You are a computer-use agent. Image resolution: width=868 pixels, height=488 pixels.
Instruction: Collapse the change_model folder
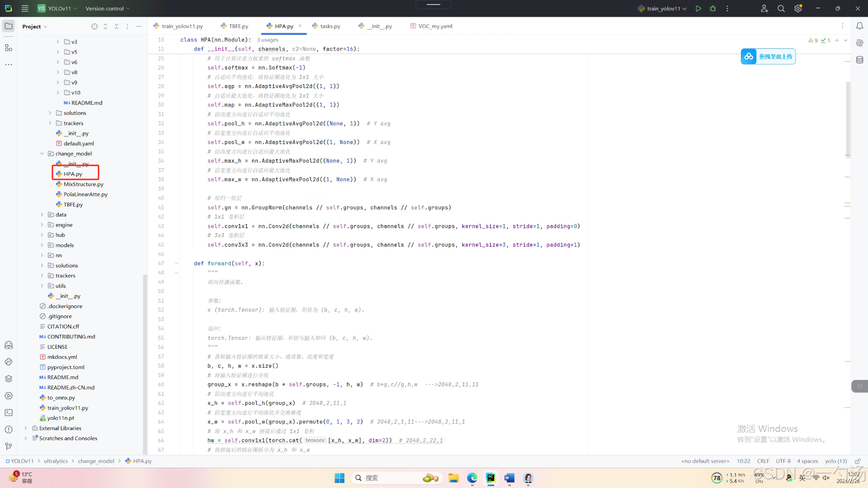(x=42, y=154)
